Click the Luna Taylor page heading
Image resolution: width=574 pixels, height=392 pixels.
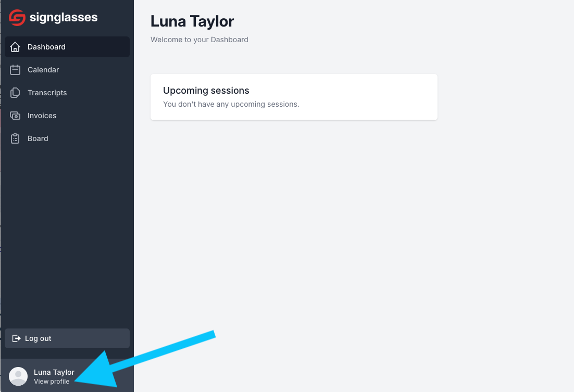pos(192,21)
